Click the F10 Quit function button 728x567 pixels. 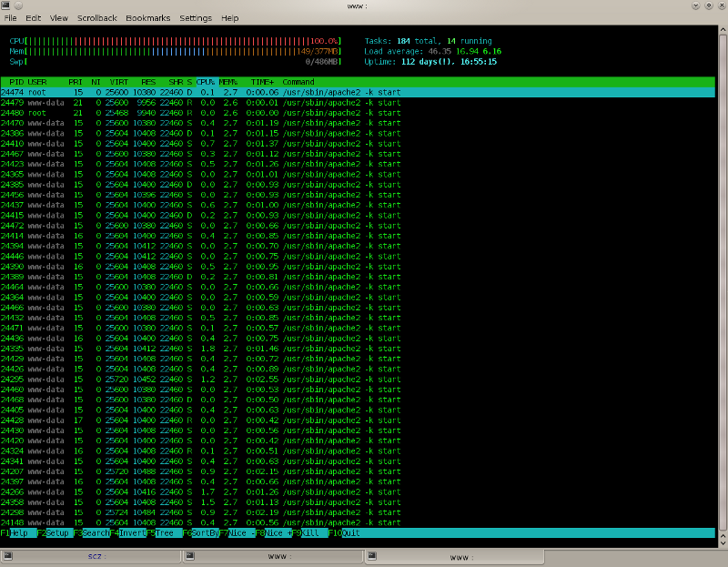click(x=345, y=533)
